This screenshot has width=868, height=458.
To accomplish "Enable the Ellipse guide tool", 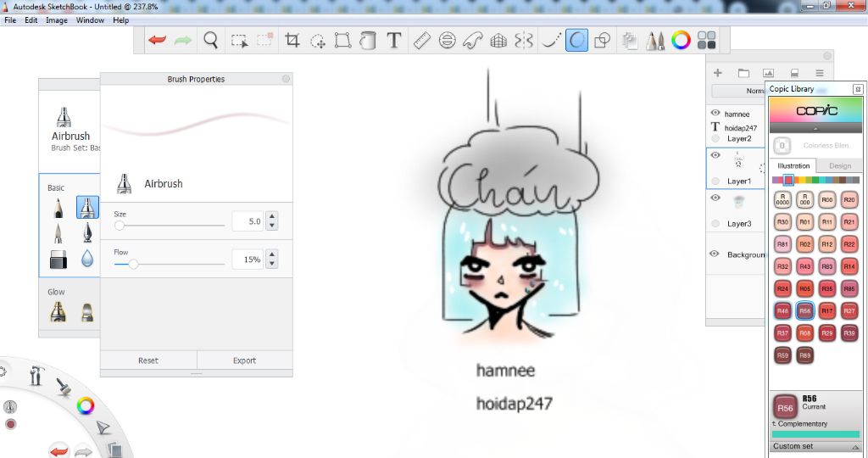I will [448, 40].
